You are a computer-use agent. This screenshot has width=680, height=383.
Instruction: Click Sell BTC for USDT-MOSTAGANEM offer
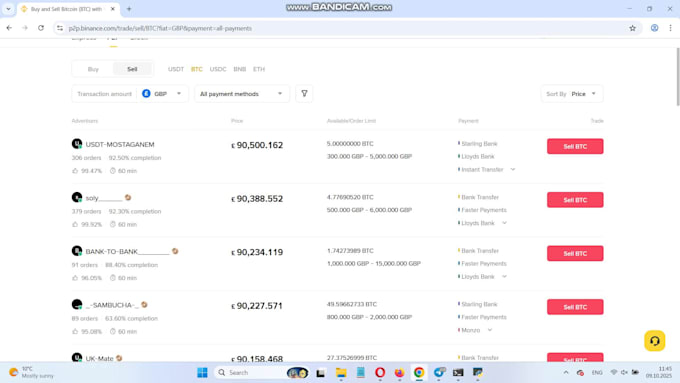coord(575,146)
